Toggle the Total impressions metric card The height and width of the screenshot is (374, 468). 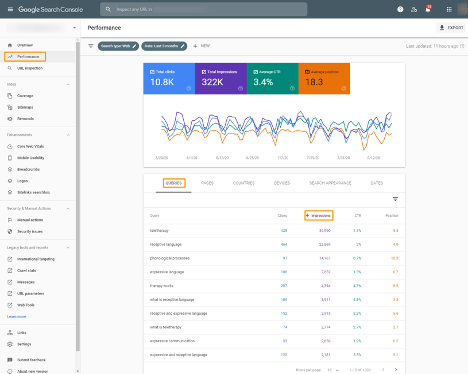(x=221, y=78)
